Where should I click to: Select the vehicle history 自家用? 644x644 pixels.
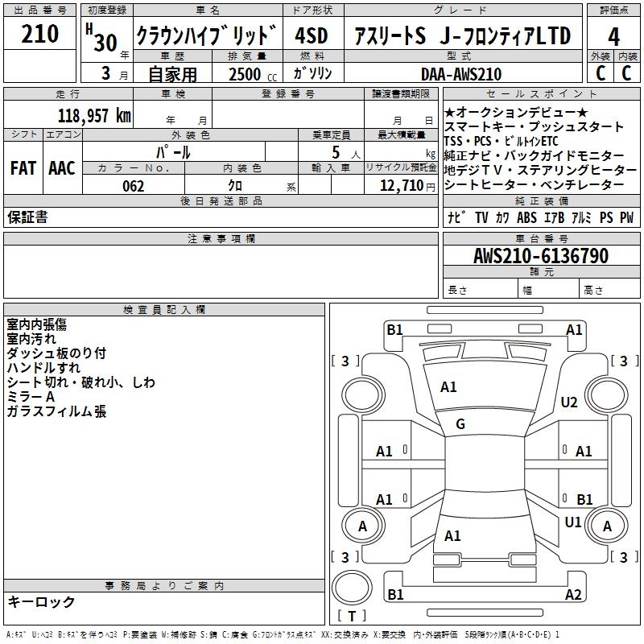(x=172, y=74)
